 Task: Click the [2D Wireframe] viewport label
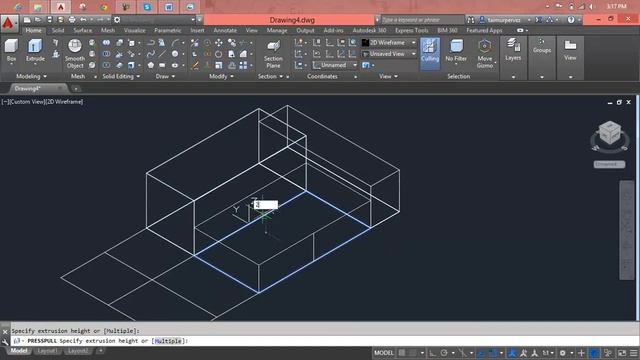pos(63,102)
